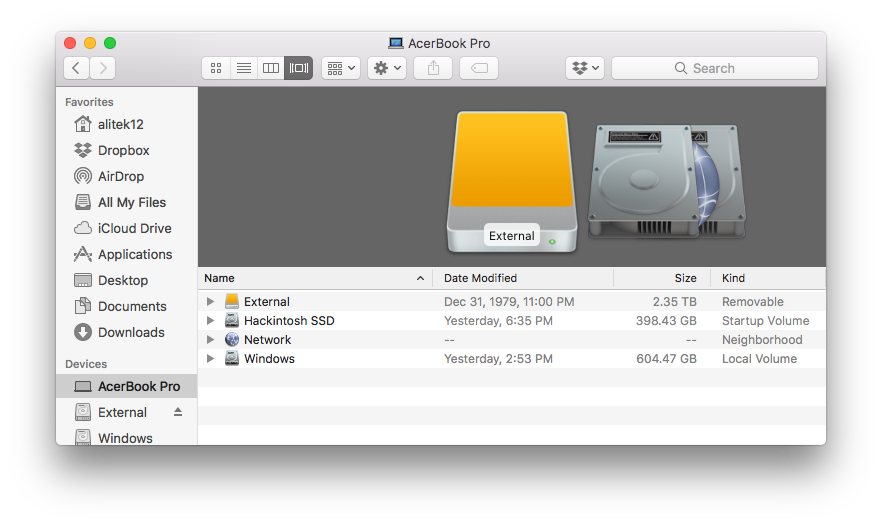Select the orange External drive cover flow image
This screenshot has height=525, width=882.
(x=512, y=181)
